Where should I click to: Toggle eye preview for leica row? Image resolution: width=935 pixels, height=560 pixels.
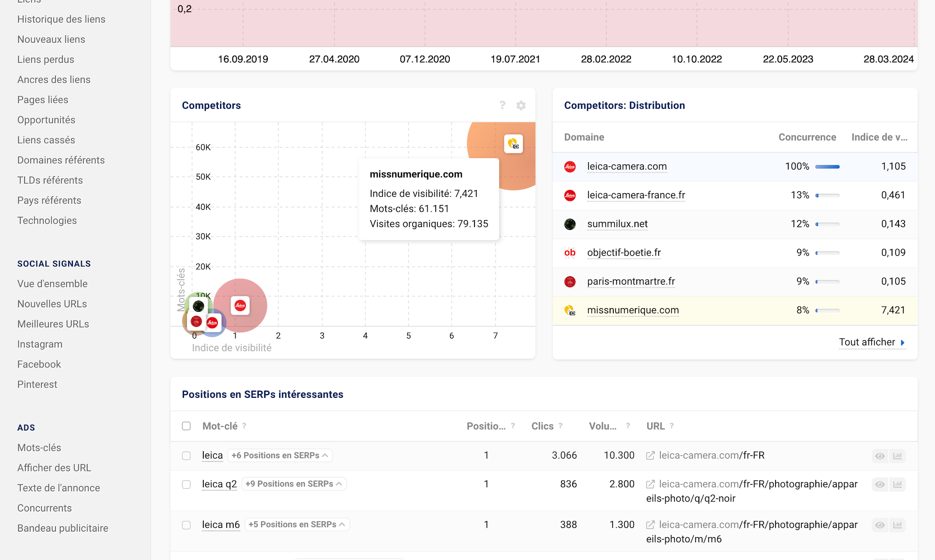tap(880, 456)
